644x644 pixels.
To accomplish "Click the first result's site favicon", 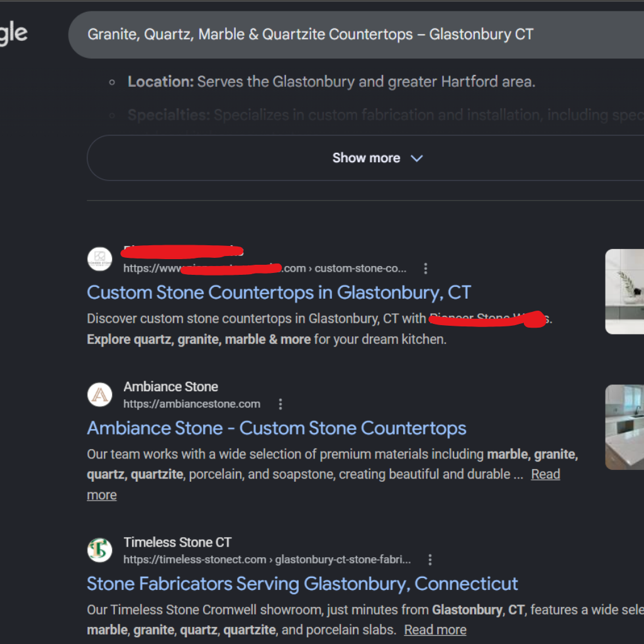I will click(100, 259).
